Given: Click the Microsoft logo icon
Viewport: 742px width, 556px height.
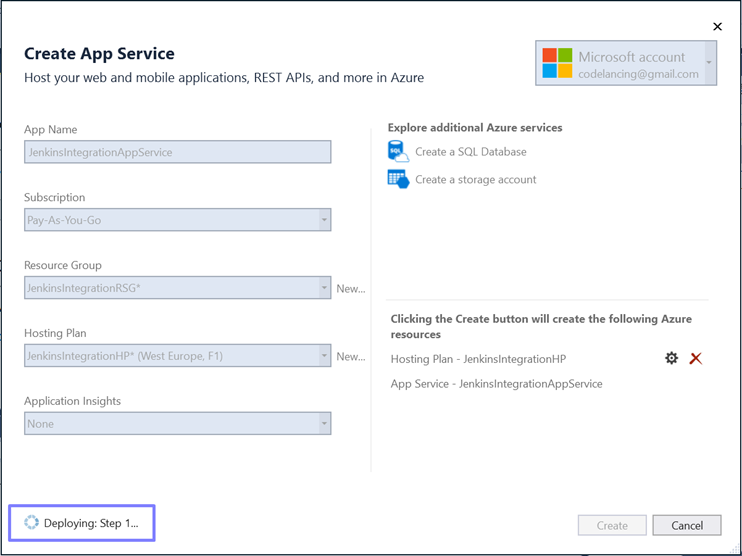Looking at the screenshot, I should (557, 63).
